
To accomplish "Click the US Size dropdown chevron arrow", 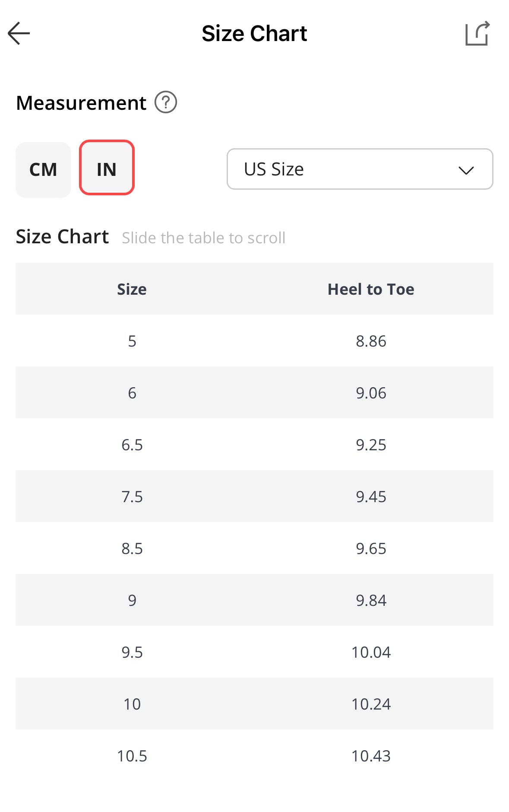I will (466, 170).
